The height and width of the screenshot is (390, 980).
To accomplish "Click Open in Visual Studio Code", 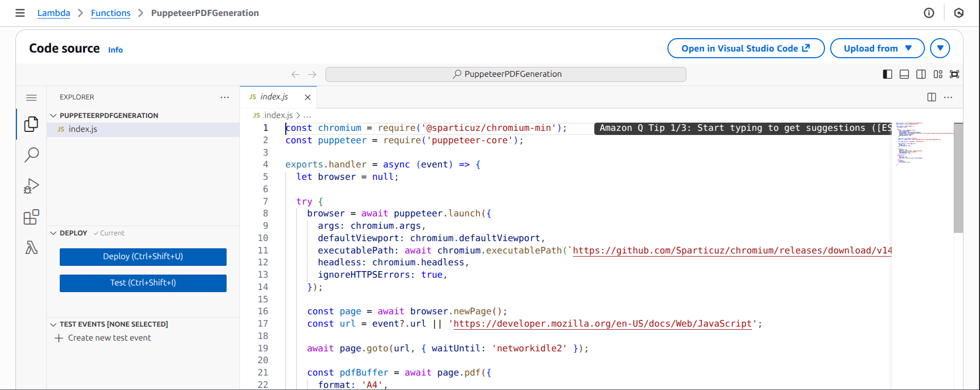I will click(746, 48).
